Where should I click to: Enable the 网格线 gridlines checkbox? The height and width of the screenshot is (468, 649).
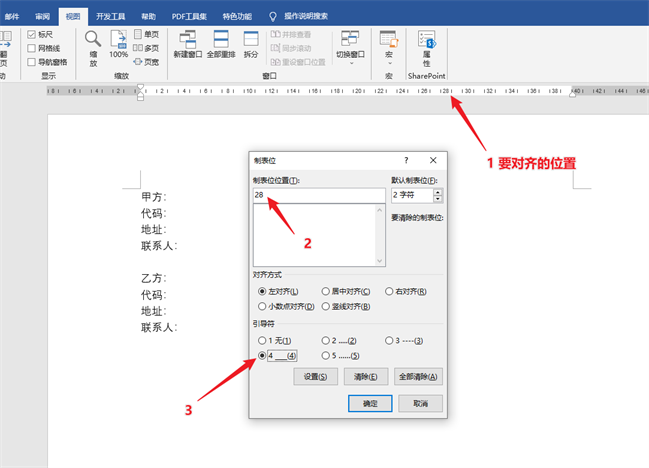31,48
